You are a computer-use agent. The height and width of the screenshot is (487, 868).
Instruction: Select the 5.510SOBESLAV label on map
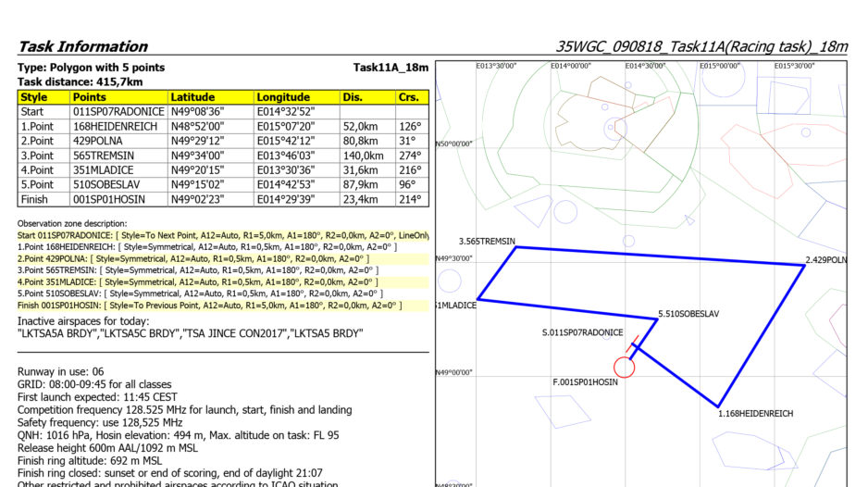point(688,314)
